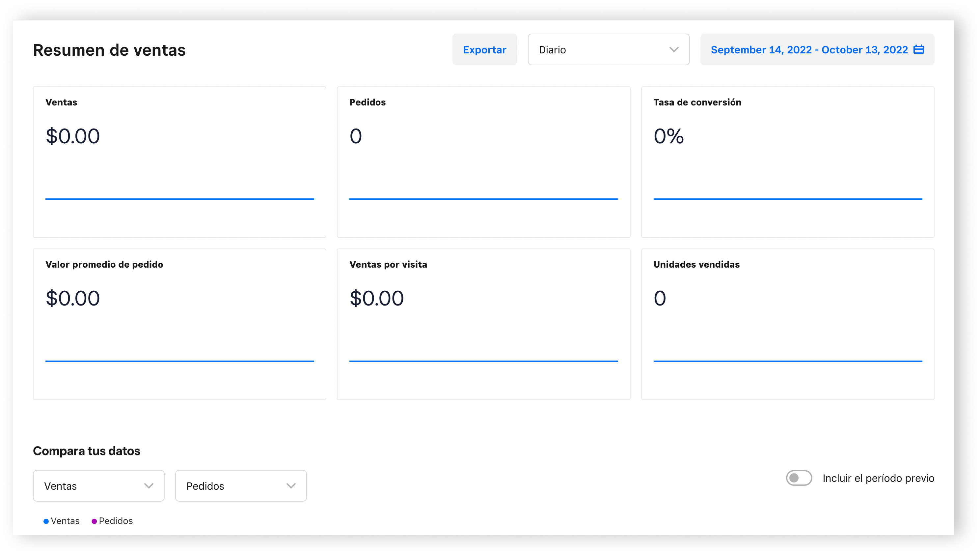Select the Ventas metric card
The width and height of the screenshot is (980, 555).
click(179, 162)
